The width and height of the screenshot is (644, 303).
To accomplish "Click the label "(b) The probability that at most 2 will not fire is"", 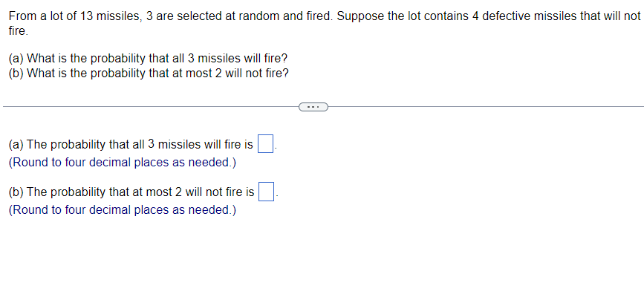I will tap(131, 192).
